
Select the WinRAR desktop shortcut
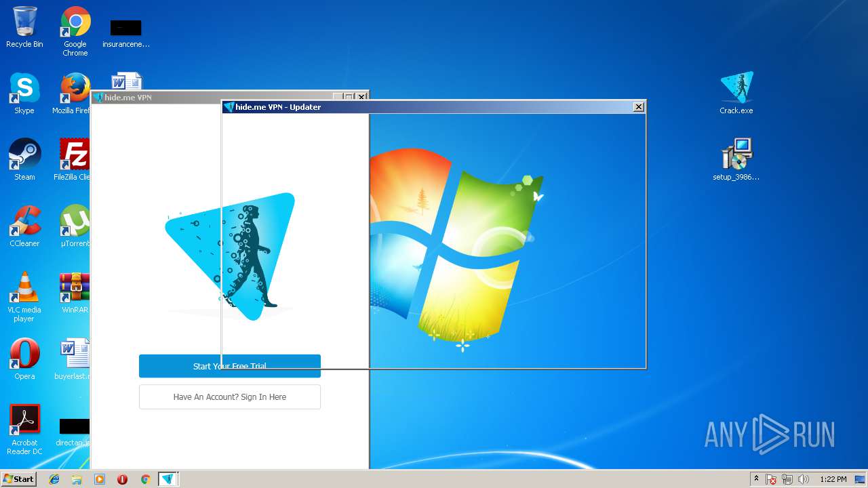[x=75, y=293]
